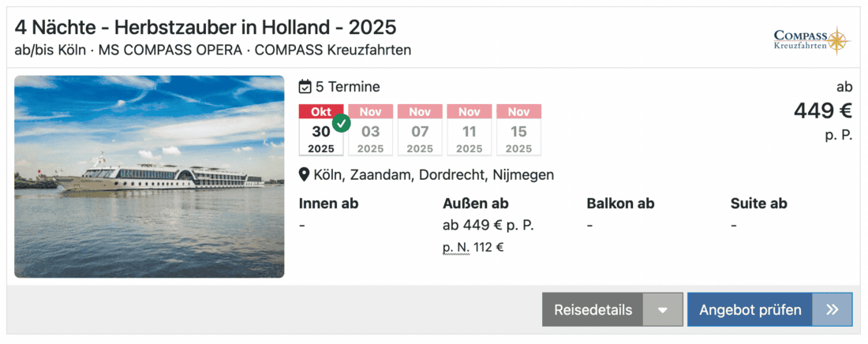This screenshot has width=868, height=344.
Task: Switch to the Nov 15 2025 departure date
Action: pyautogui.click(x=518, y=131)
